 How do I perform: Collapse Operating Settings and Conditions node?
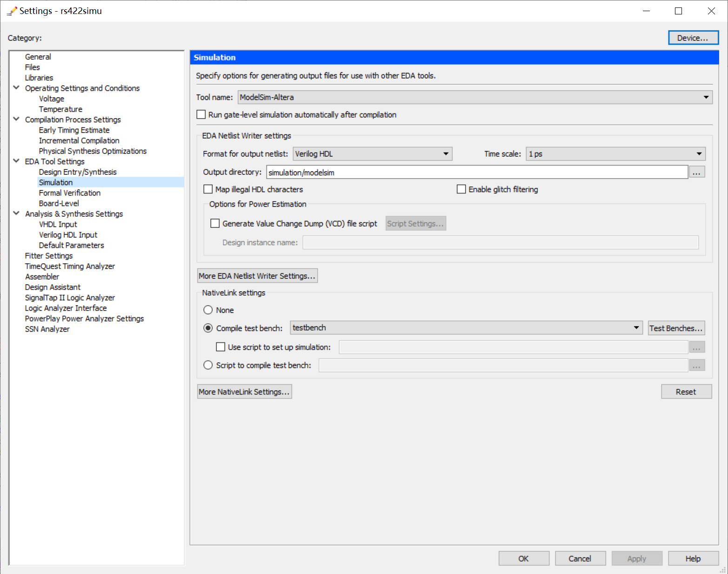pyautogui.click(x=16, y=87)
